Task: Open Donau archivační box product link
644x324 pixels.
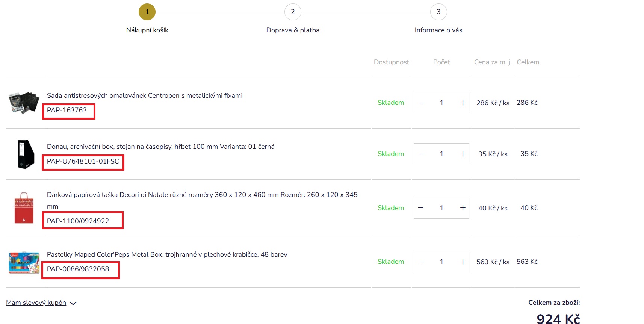Action: tap(160, 147)
